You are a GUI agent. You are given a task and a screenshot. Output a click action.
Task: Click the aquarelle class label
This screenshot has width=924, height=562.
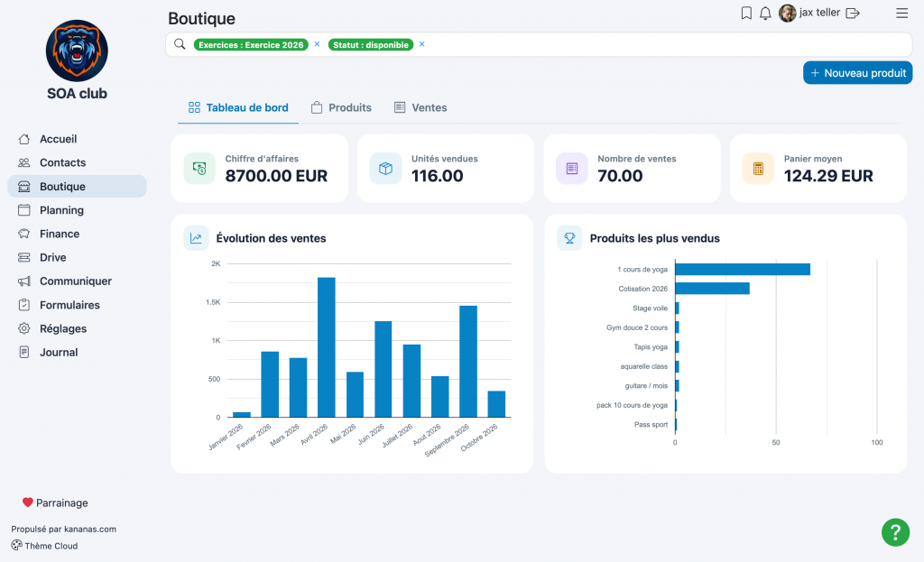pyautogui.click(x=644, y=366)
